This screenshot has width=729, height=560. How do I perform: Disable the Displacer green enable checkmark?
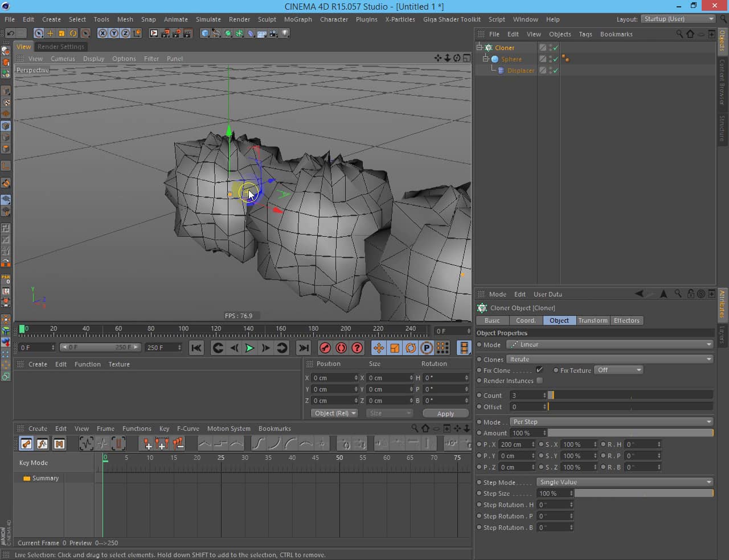pyautogui.click(x=555, y=71)
